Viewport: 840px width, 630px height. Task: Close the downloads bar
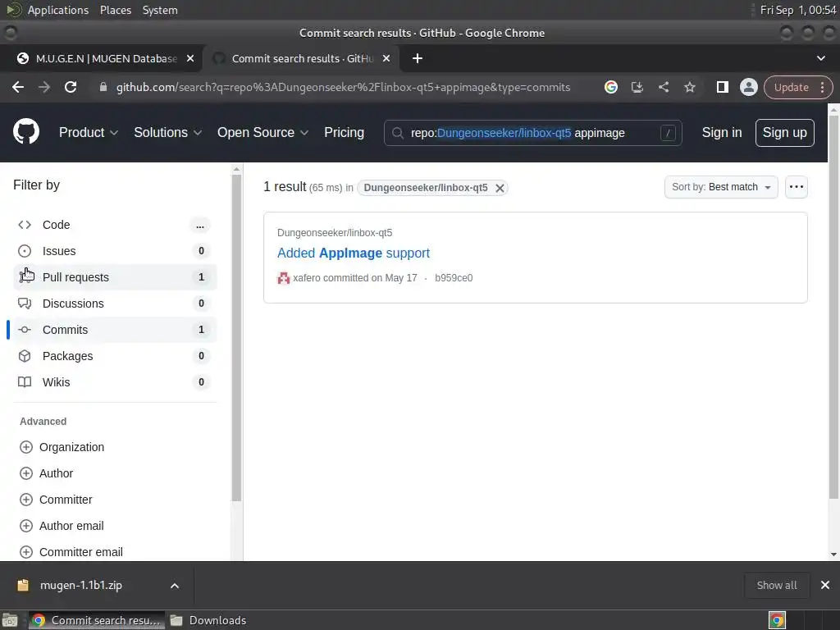[x=825, y=585]
